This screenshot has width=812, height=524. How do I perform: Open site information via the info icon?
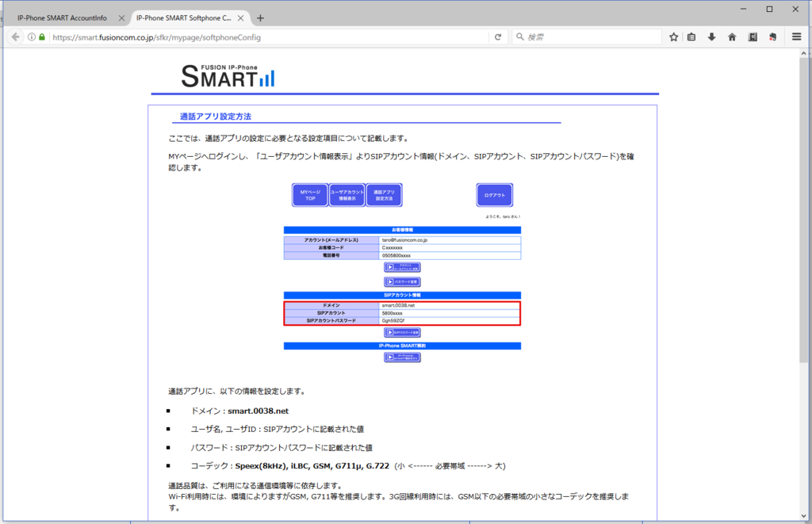32,37
